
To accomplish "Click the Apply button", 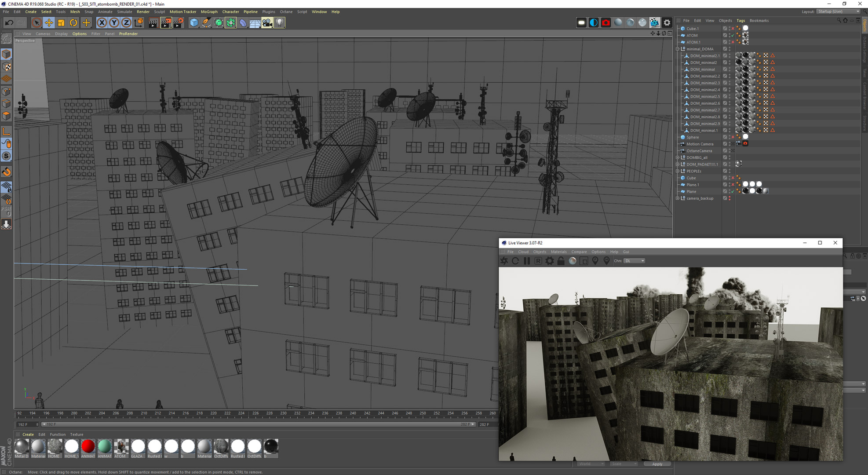I will (x=657, y=464).
